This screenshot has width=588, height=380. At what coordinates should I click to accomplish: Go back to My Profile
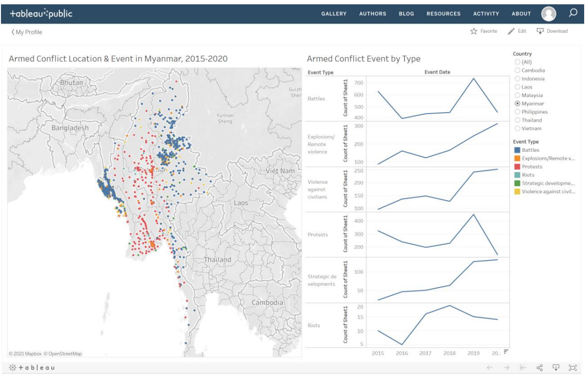[x=26, y=32]
